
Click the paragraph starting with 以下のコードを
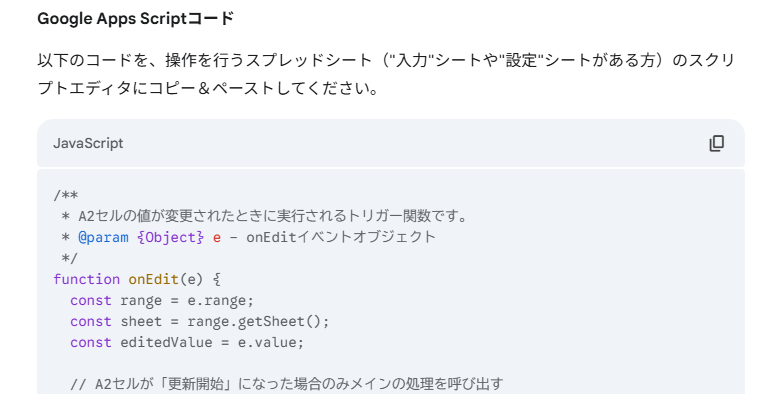coord(387,74)
